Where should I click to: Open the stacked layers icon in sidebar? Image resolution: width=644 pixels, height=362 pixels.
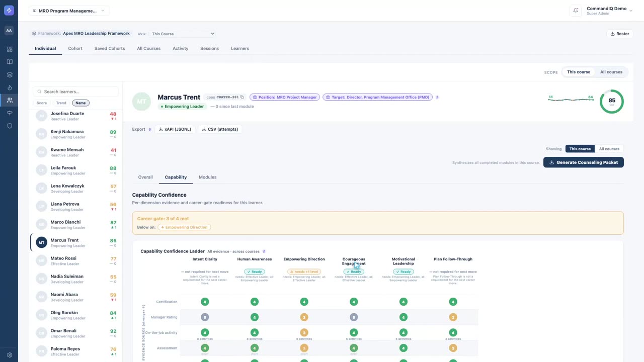pos(9,75)
